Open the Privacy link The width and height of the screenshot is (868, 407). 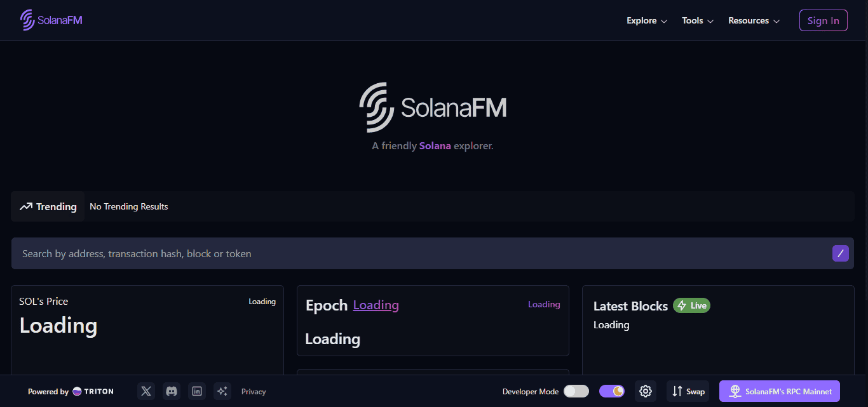254,392
